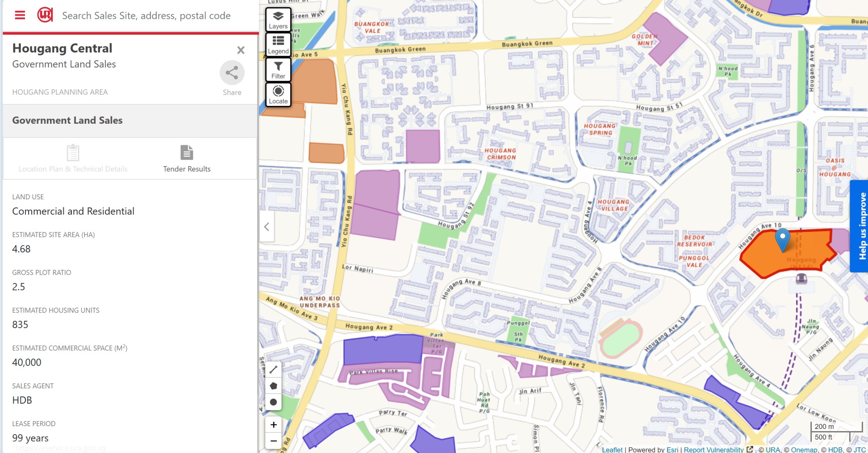
Task: Select the measure line tool
Action: click(274, 369)
